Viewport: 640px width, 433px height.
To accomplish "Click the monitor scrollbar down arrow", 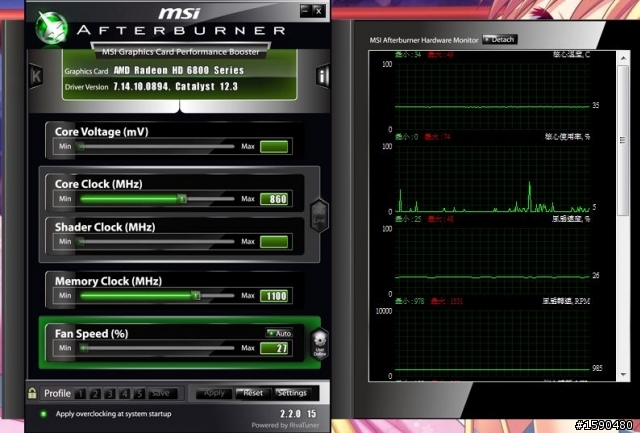I will point(623,375).
